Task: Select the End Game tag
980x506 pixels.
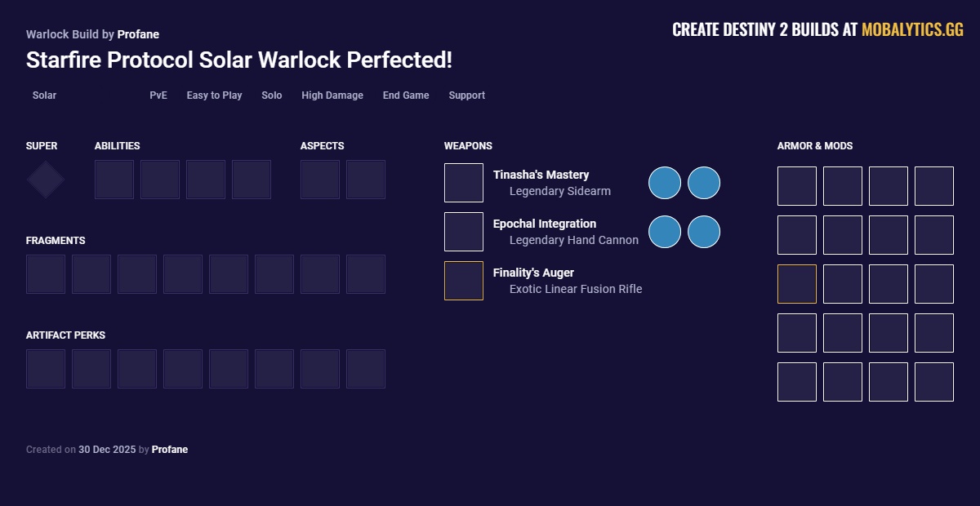Action: [x=405, y=95]
